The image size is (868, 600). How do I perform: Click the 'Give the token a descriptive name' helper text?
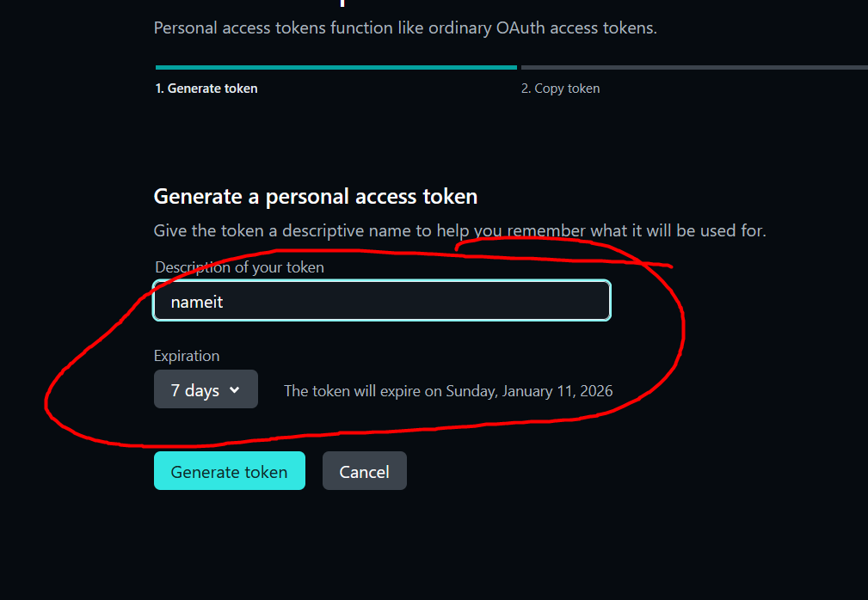coord(459,230)
